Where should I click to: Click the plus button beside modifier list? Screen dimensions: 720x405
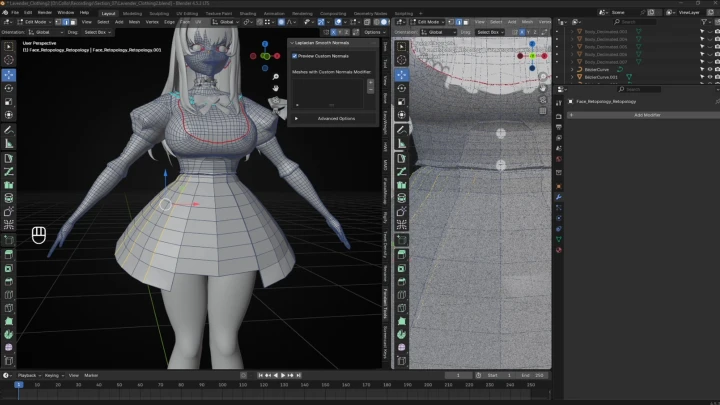click(x=371, y=83)
